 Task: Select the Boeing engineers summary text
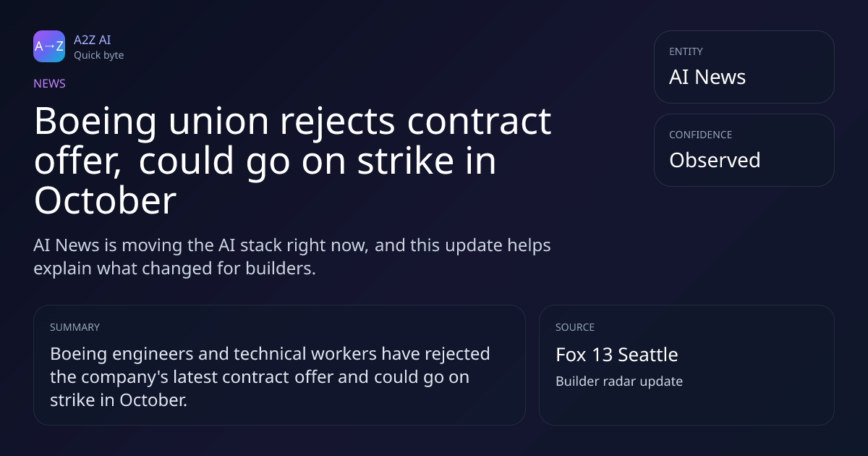(x=270, y=376)
